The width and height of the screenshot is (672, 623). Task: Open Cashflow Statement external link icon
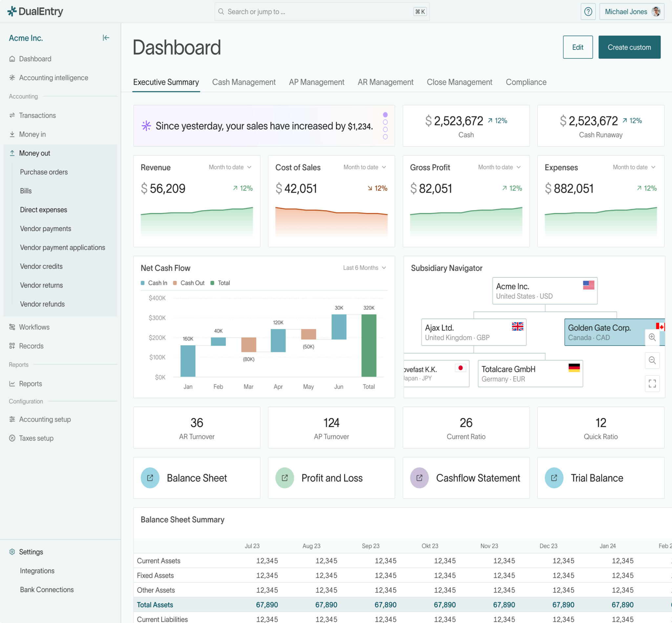coord(419,478)
